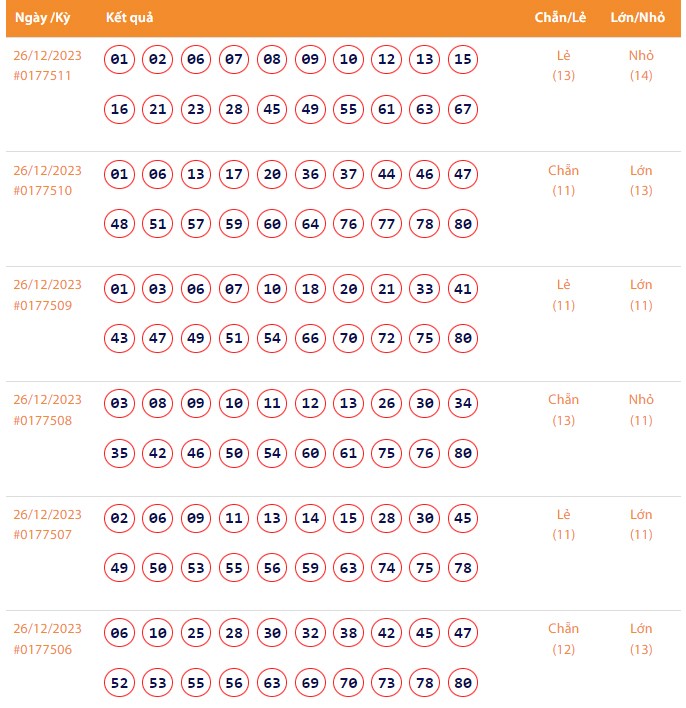
Task: Click the "Ngày /Kỳ" column header
Action: [x=43, y=18]
